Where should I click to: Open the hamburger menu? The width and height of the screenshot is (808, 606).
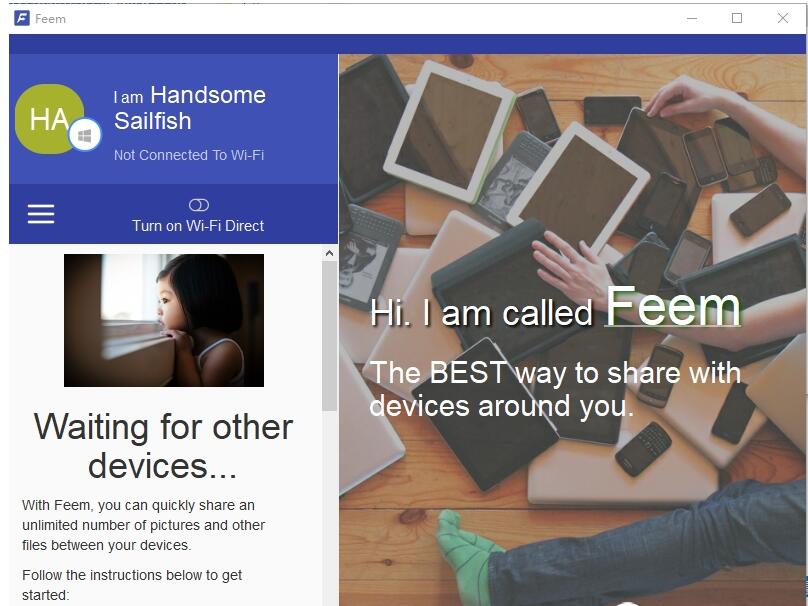[41, 214]
